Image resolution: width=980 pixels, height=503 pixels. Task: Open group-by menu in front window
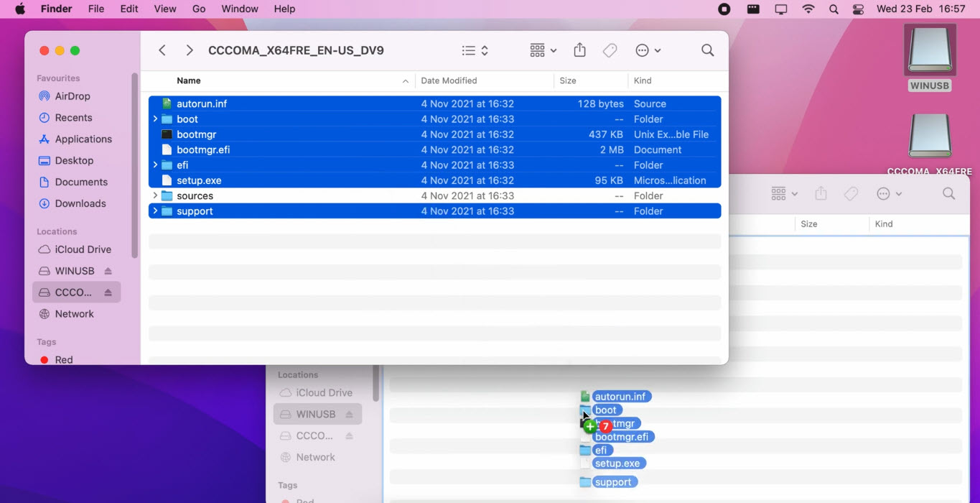[x=543, y=50]
